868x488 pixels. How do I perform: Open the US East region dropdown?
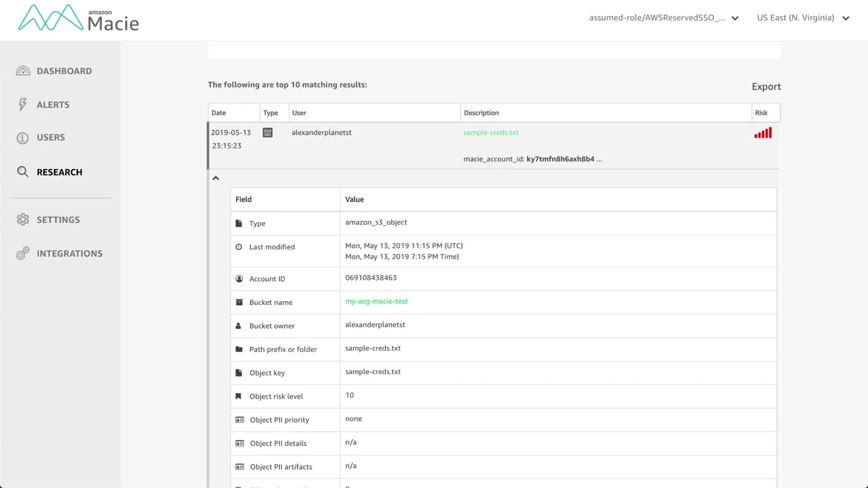[803, 18]
